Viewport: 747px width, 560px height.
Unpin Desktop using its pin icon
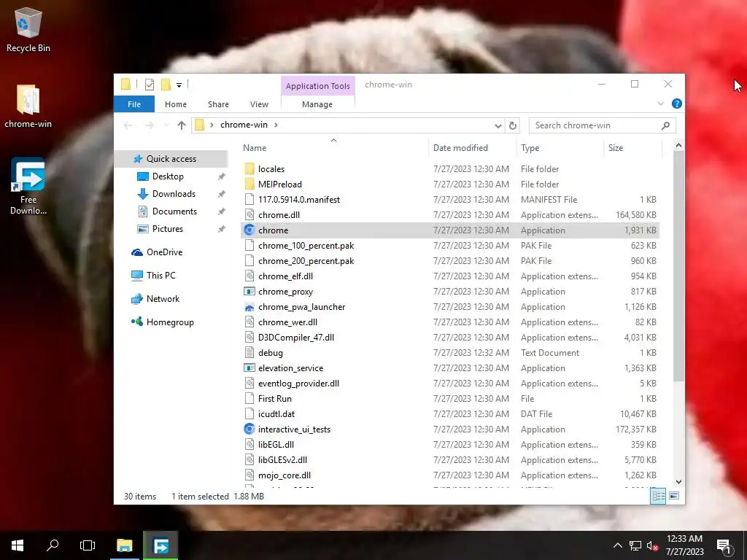pyautogui.click(x=222, y=176)
